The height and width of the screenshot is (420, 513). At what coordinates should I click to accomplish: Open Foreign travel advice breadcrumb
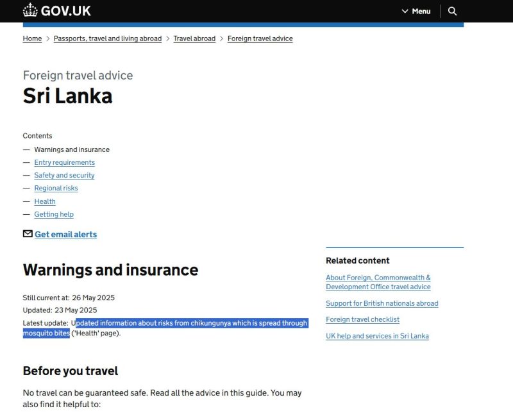[260, 38]
